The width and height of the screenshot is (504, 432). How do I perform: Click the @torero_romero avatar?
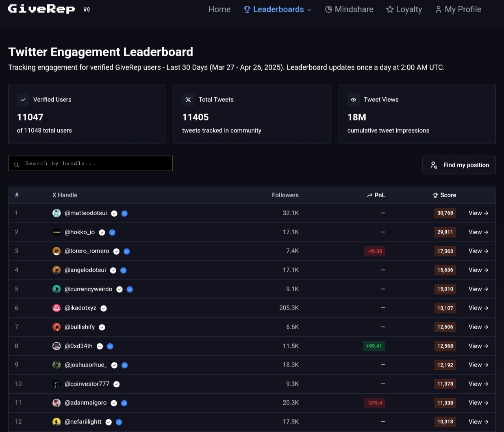coord(56,251)
